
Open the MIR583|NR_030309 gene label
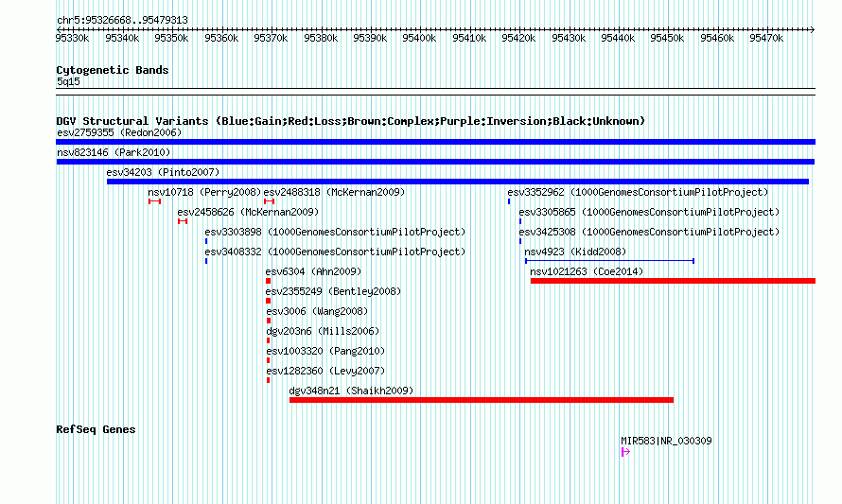tap(666, 441)
